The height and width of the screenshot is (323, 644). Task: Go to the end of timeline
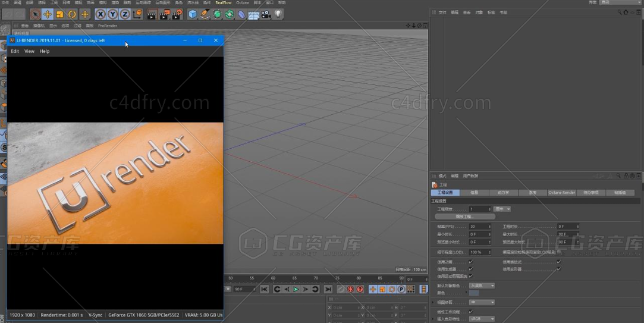tap(328, 289)
